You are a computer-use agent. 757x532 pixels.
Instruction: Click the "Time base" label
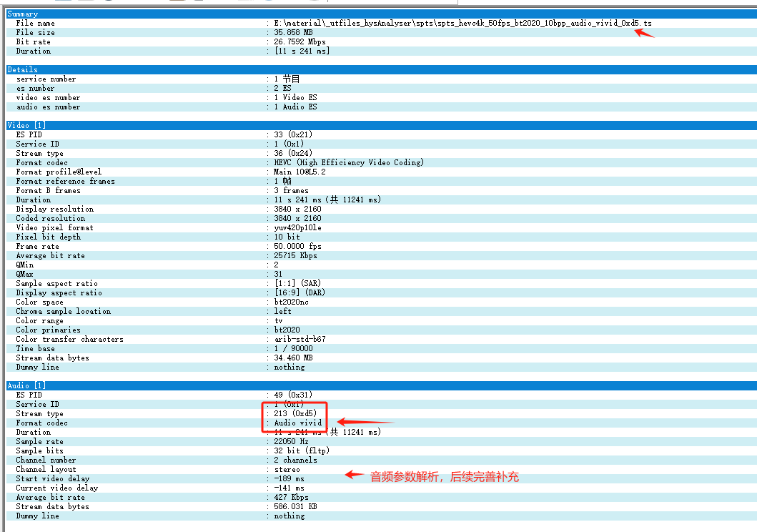(35, 348)
